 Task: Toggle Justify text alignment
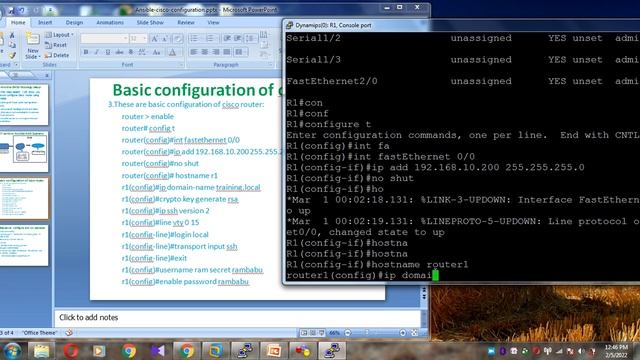pos(227,52)
